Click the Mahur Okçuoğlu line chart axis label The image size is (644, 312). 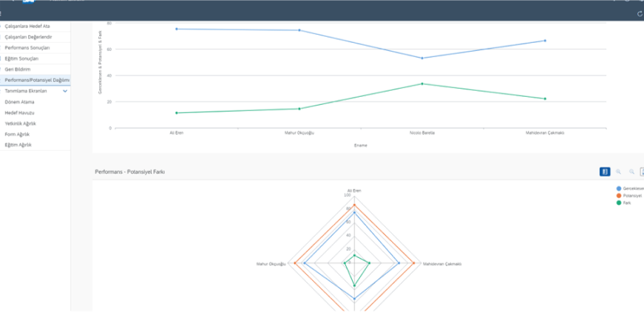299,133
